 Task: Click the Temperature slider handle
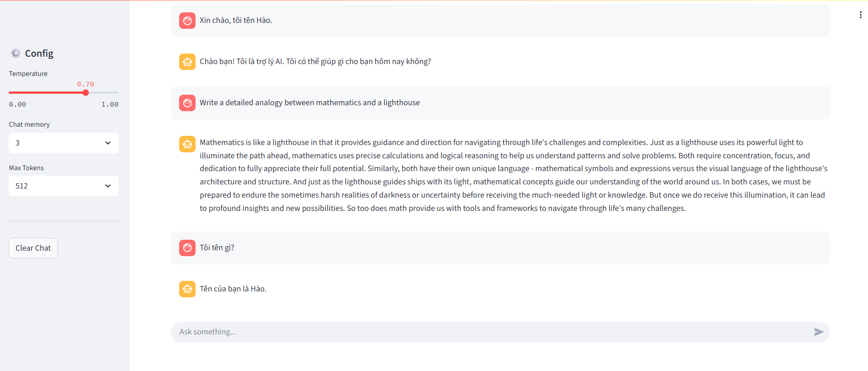(x=86, y=93)
